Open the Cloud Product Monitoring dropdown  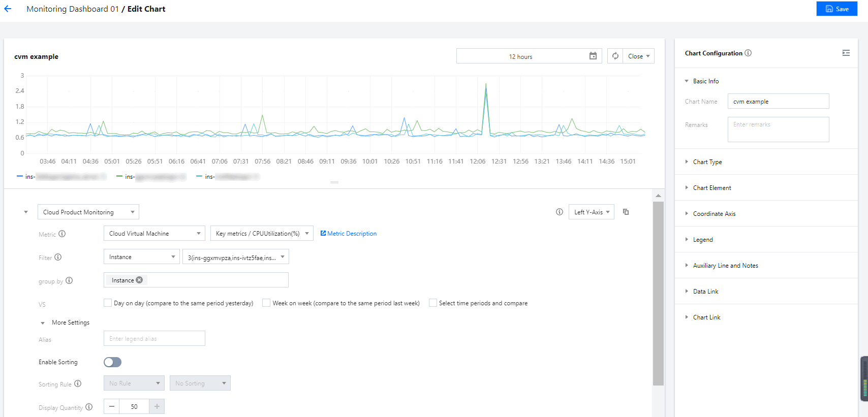(88, 212)
